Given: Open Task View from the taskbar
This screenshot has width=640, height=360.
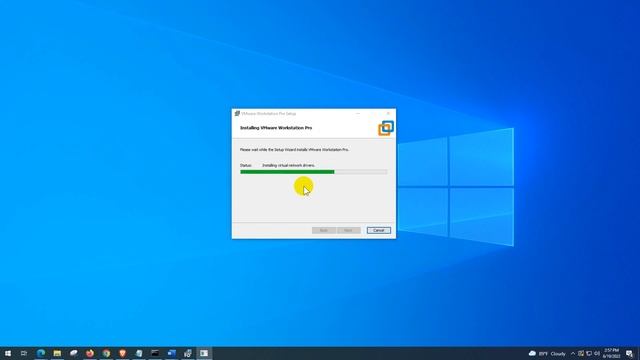Looking at the screenshot, I should click(x=24, y=353).
